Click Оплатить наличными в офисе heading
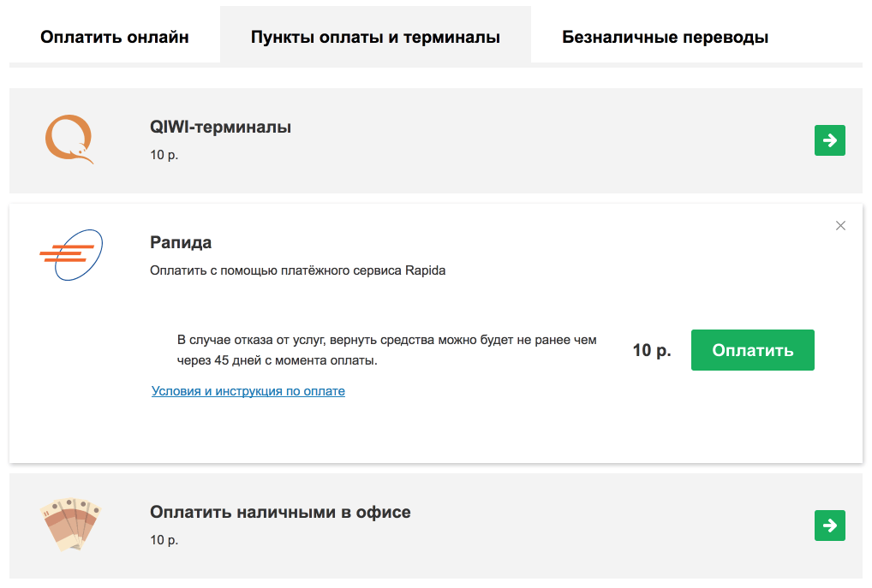Screen dimensions: 872x588 (x=280, y=512)
